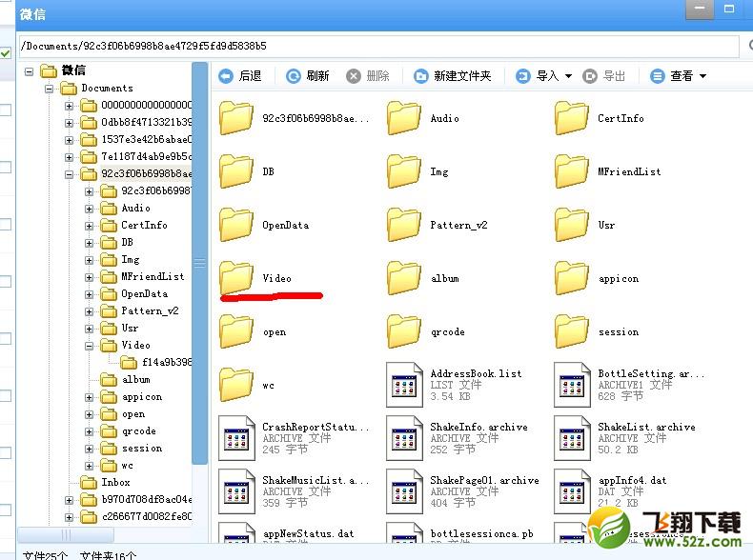Select the 92c3f06b6998b8ae... folder in file pane

click(x=236, y=118)
